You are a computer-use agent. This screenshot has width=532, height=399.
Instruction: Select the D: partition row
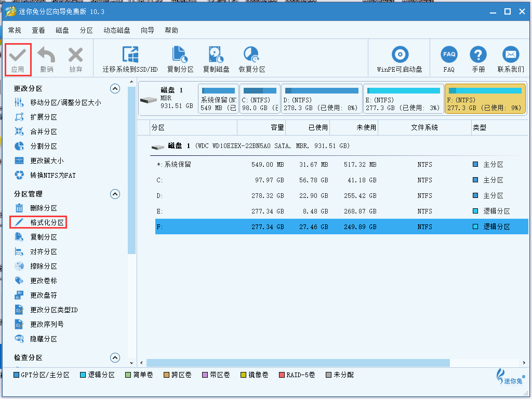[342, 196]
